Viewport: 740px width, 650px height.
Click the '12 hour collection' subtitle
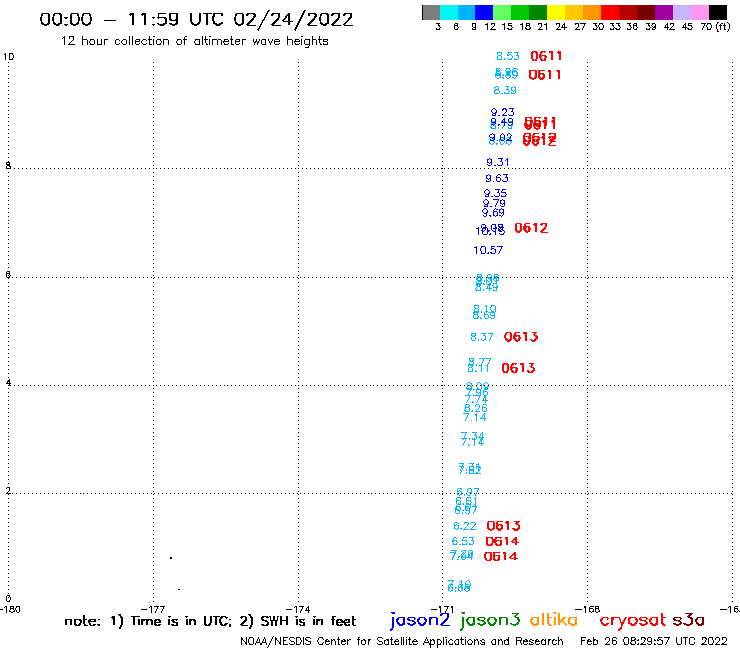tap(194, 41)
